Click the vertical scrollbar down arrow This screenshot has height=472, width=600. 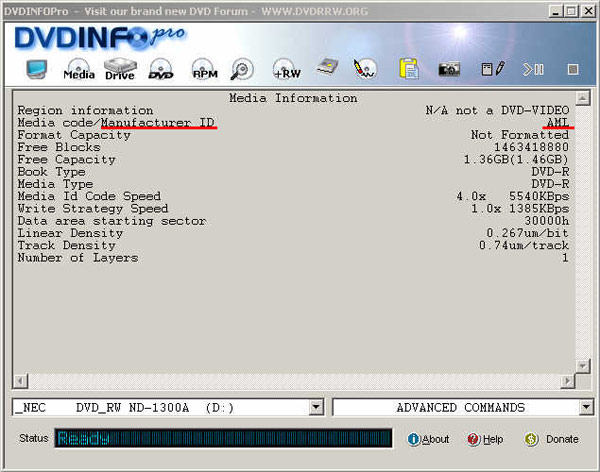click(582, 366)
